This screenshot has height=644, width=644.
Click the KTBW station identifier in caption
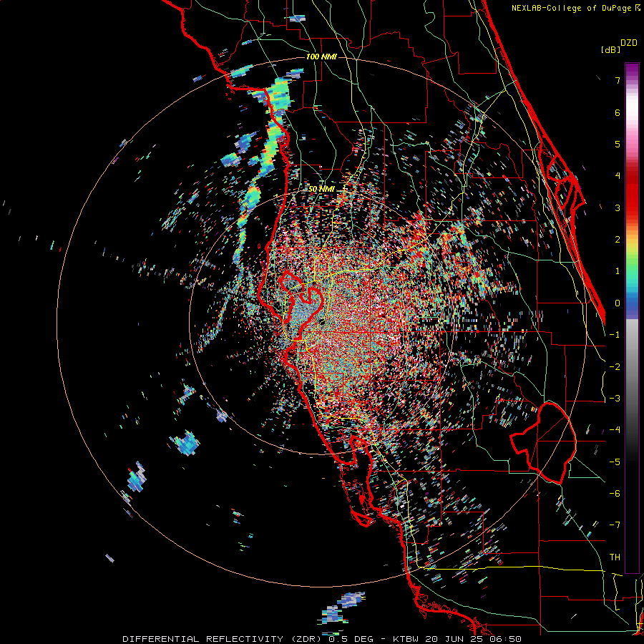click(x=406, y=639)
